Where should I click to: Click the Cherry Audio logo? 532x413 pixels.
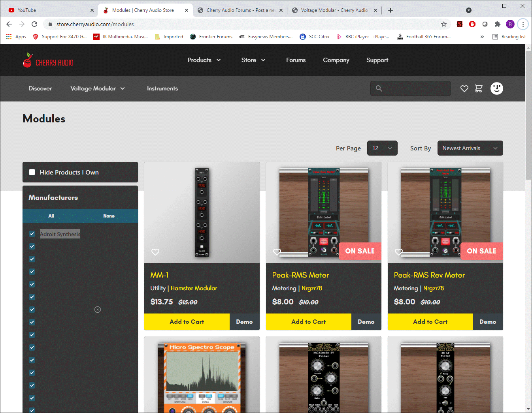tap(48, 60)
